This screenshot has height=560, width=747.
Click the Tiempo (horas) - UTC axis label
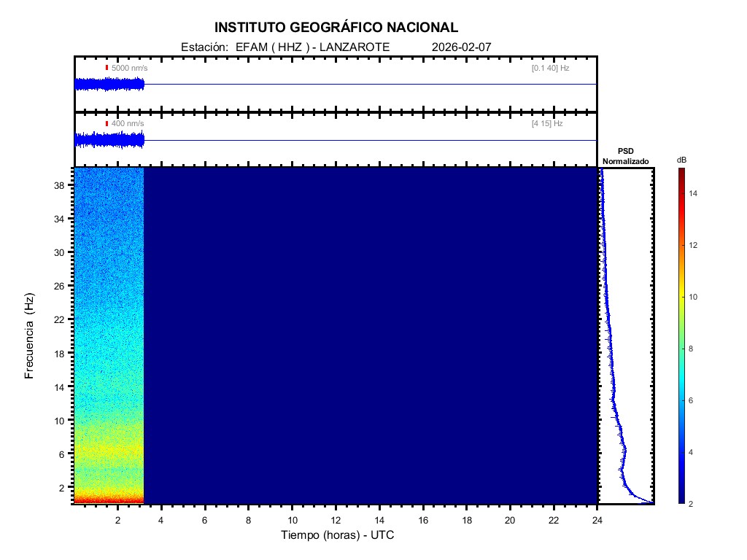338,535
